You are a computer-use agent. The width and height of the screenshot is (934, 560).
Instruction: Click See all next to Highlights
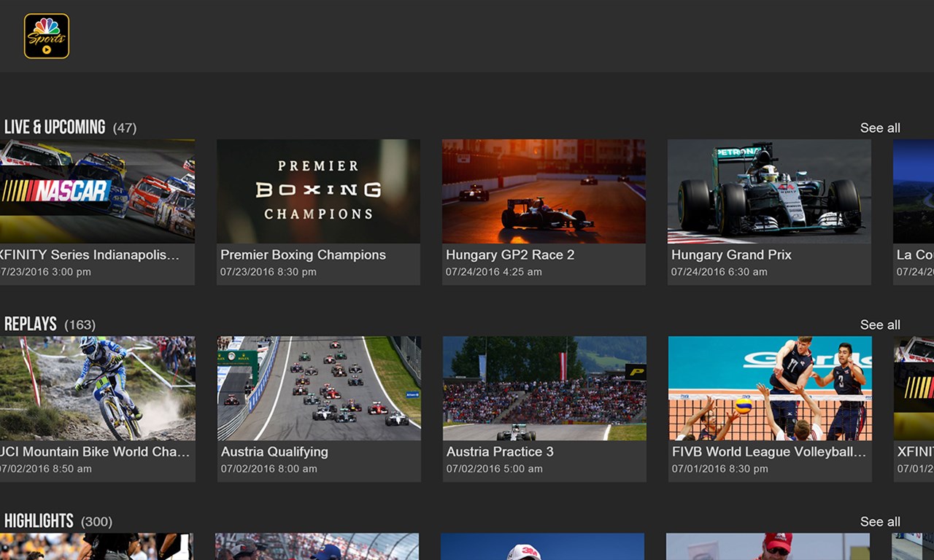[x=880, y=521]
